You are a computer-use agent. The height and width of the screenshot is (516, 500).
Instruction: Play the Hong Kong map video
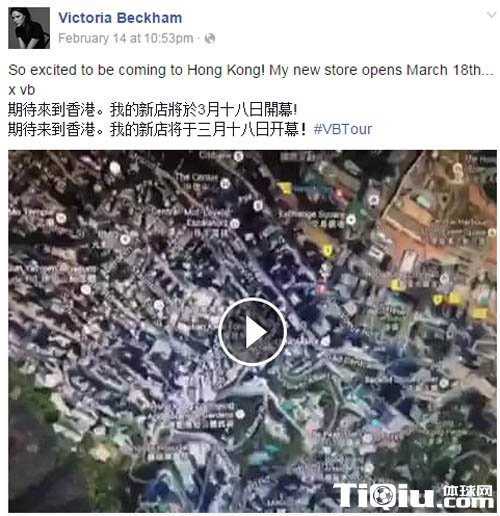tap(252, 332)
